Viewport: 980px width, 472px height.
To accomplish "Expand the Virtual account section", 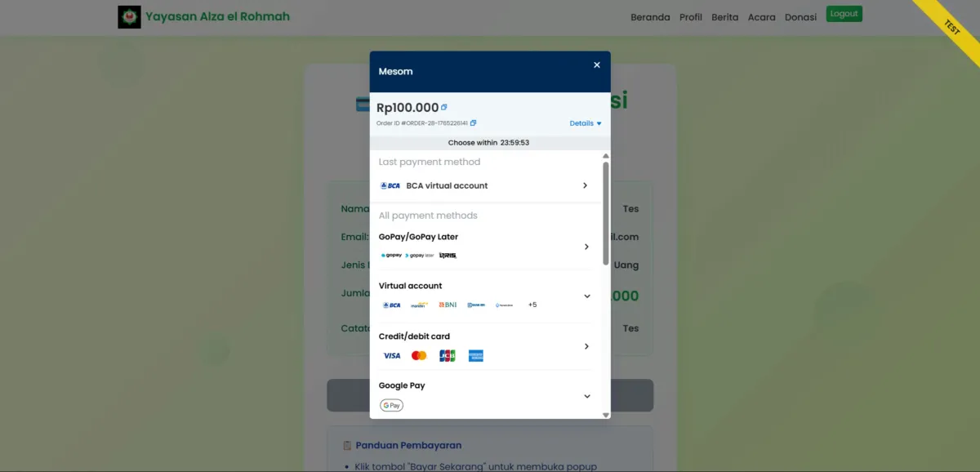I will coord(586,296).
